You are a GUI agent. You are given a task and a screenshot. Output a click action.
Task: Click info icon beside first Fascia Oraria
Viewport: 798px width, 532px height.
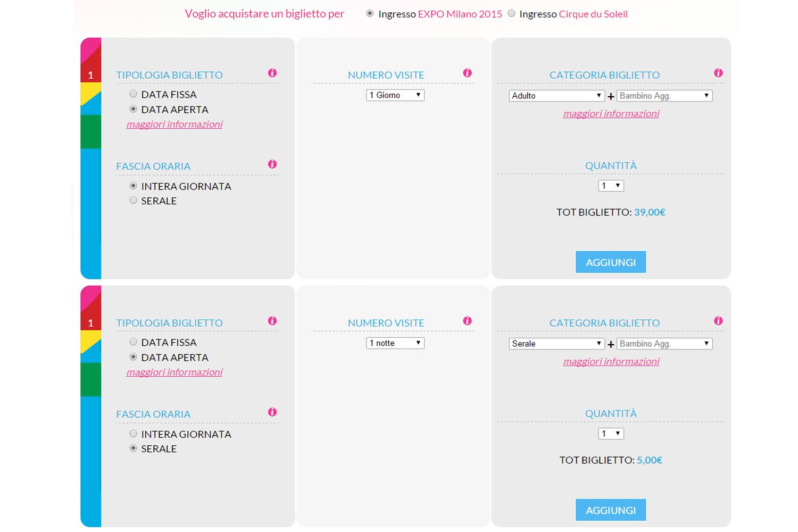pyautogui.click(x=272, y=164)
